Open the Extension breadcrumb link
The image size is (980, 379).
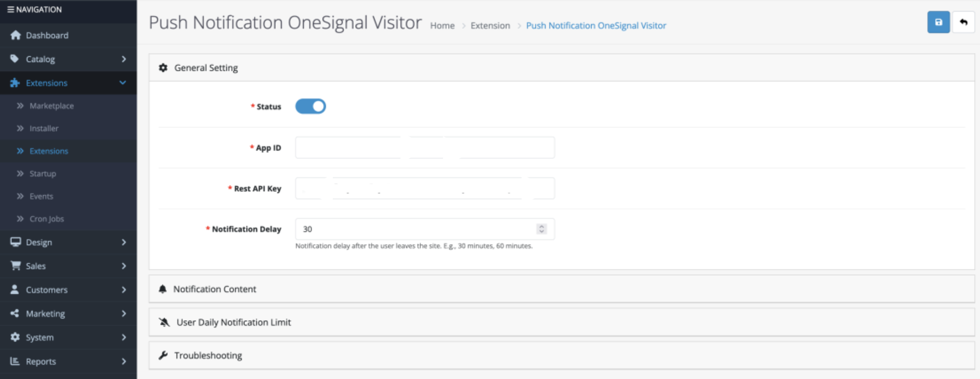490,25
